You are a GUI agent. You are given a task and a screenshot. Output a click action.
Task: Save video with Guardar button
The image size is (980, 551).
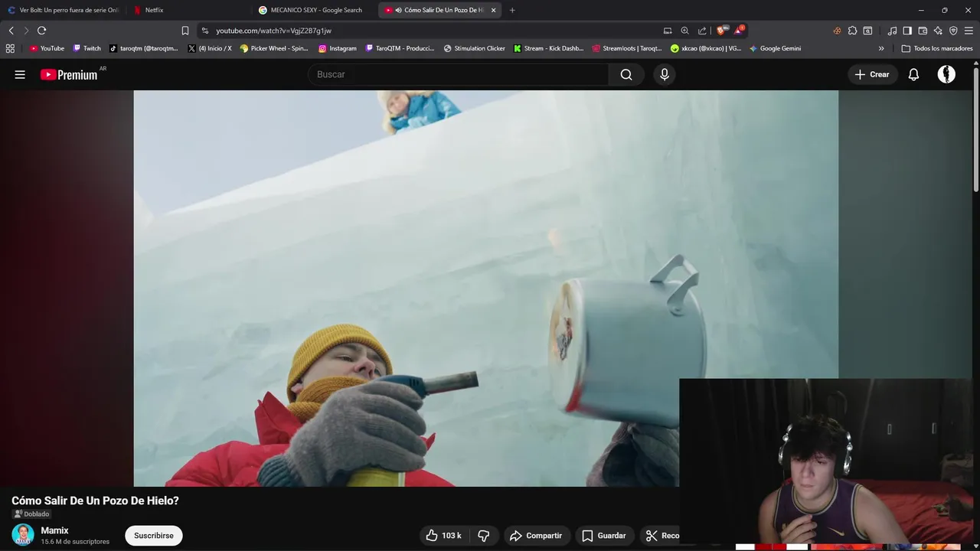coord(604,536)
